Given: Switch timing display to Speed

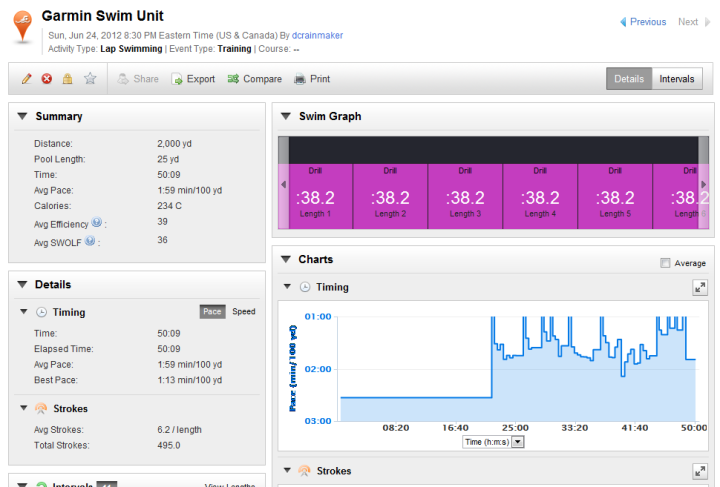Looking at the screenshot, I should pos(244,312).
